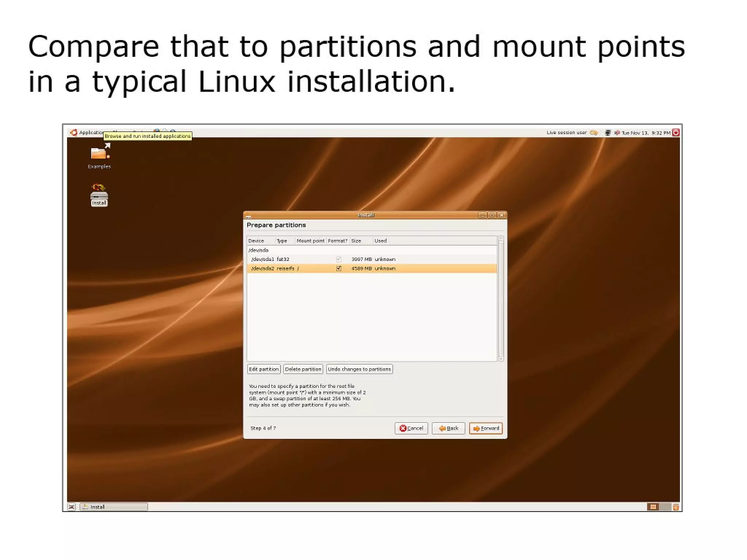Select the first workspace in workspace switcher
The height and width of the screenshot is (560, 747).
(653, 507)
